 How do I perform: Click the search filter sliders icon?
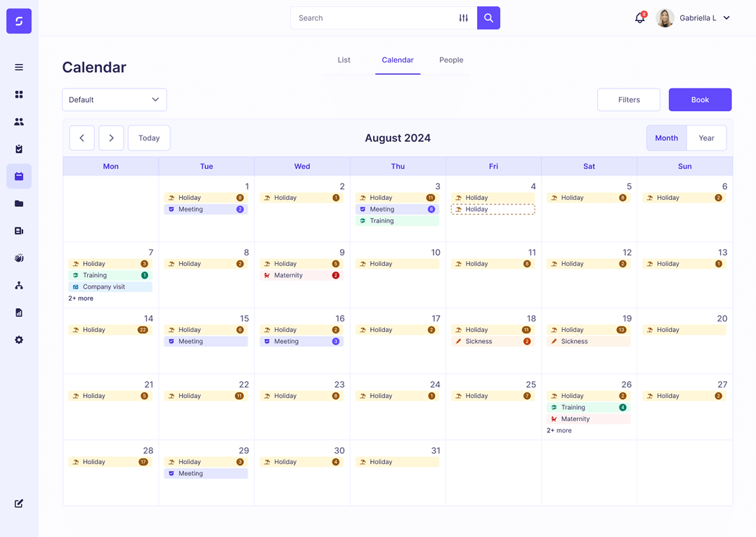464,18
